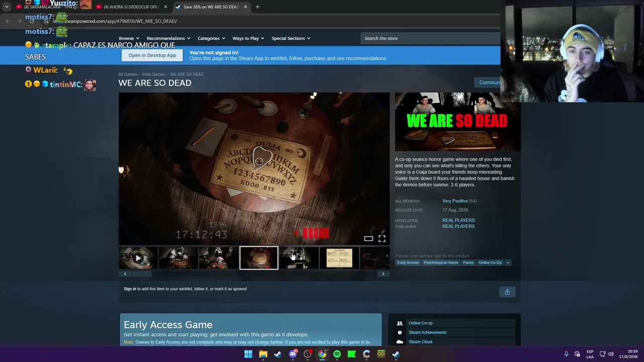The height and width of the screenshot is (362, 644).
Task: Reload the current page
Action: (32, 21)
